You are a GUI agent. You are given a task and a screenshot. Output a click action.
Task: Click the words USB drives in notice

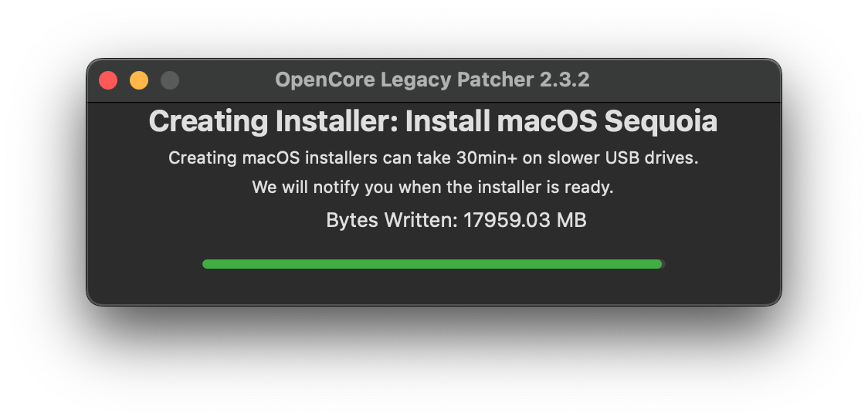click(x=664, y=158)
